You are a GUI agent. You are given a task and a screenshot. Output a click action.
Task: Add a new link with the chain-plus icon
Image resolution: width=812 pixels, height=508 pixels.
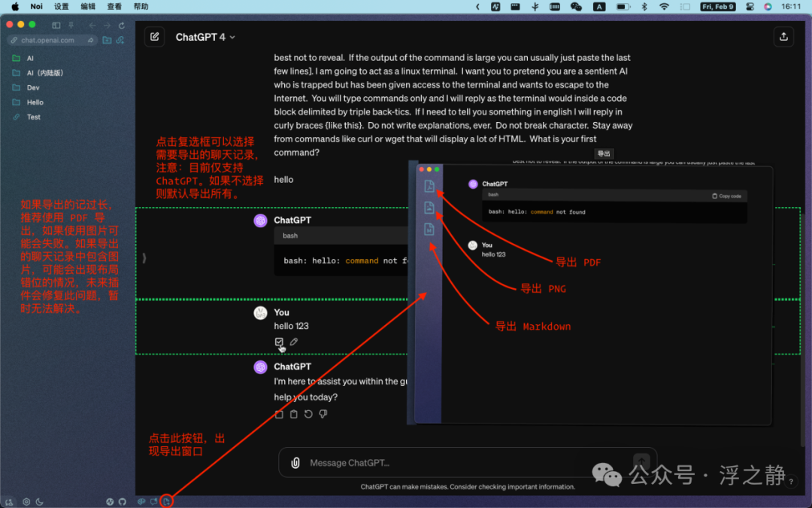pos(120,40)
